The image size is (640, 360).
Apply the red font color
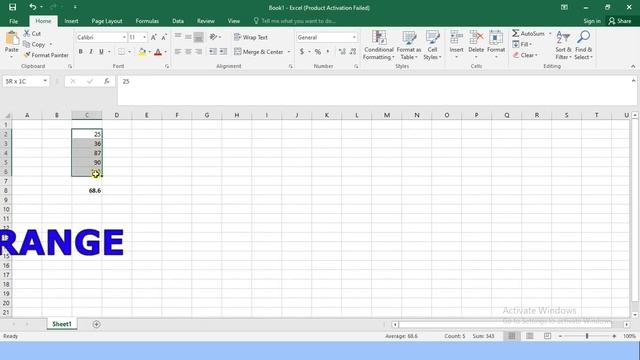coord(158,52)
